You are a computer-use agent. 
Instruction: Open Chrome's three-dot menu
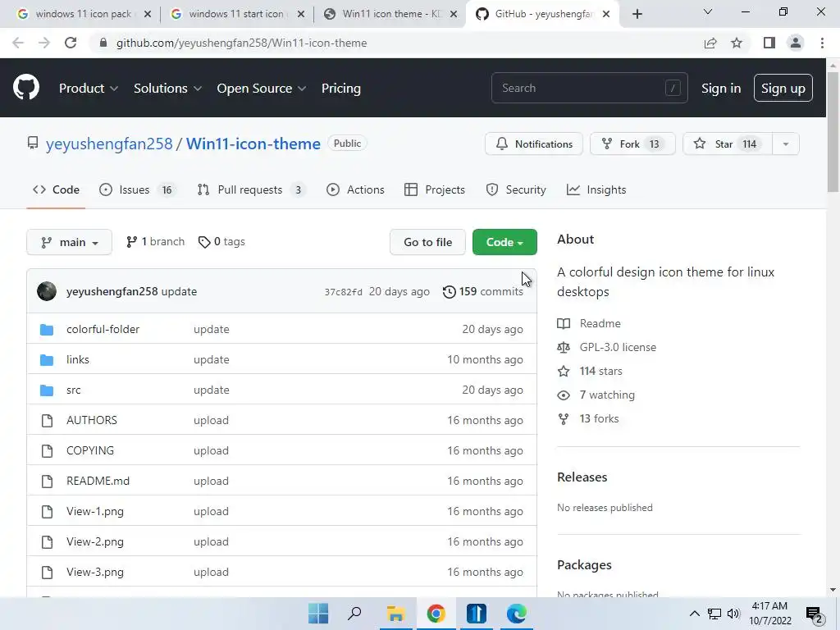pyautogui.click(x=822, y=43)
